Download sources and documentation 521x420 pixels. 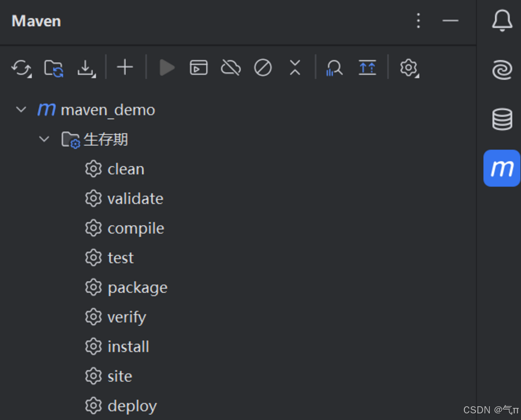pos(87,69)
